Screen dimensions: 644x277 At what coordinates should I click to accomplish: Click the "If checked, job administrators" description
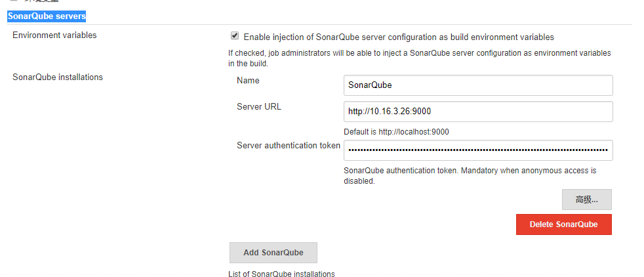coord(419,58)
